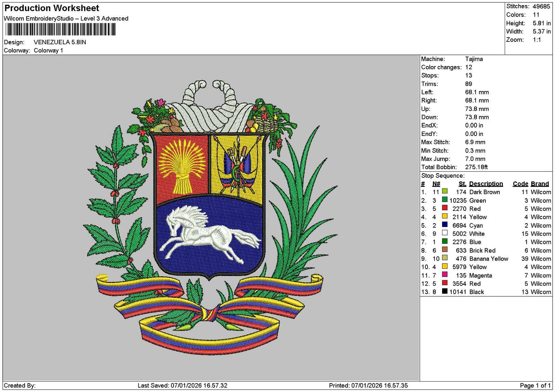The width and height of the screenshot is (555, 392).
Task: Click the Up value '73.8 mm'
Action: point(477,109)
